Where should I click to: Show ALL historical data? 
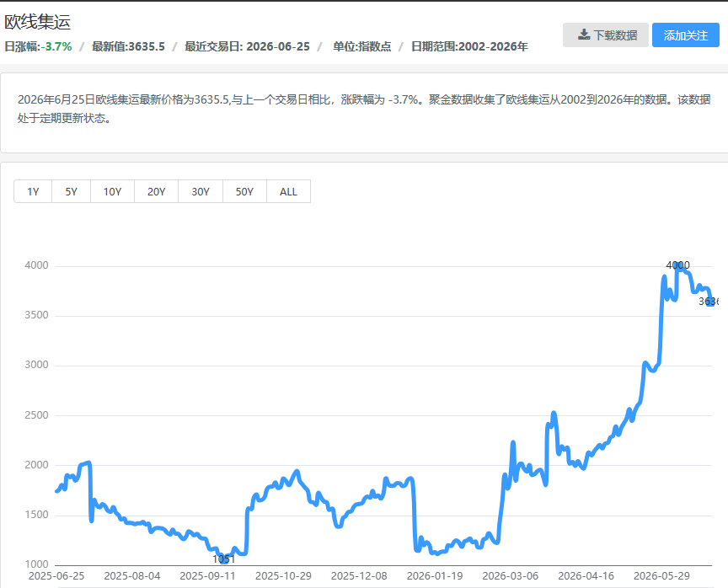pyautogui.click(x=288, y=191)
